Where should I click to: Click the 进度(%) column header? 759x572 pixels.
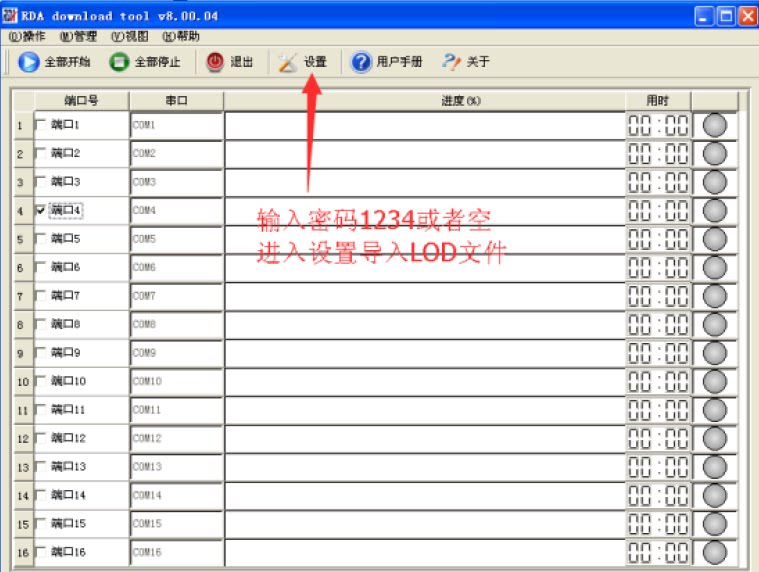tap(425, 101)
